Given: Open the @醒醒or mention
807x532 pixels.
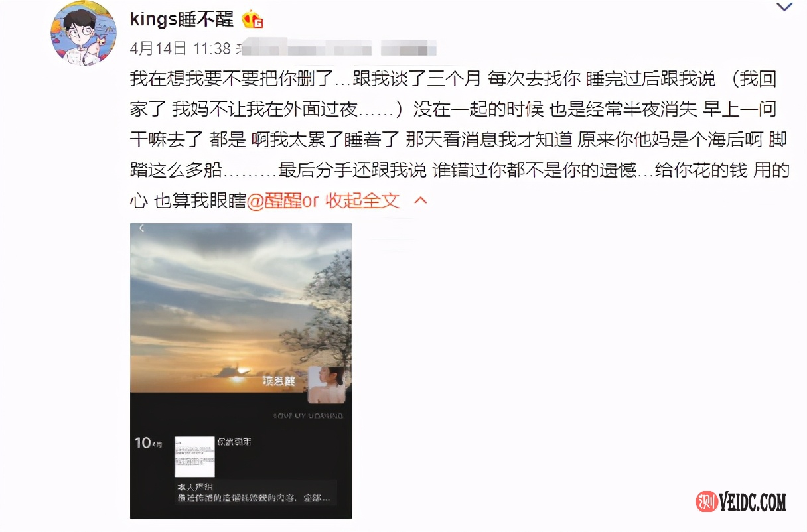Looking at the screenshot, I should pyautogui.click(x=283, y=200).
